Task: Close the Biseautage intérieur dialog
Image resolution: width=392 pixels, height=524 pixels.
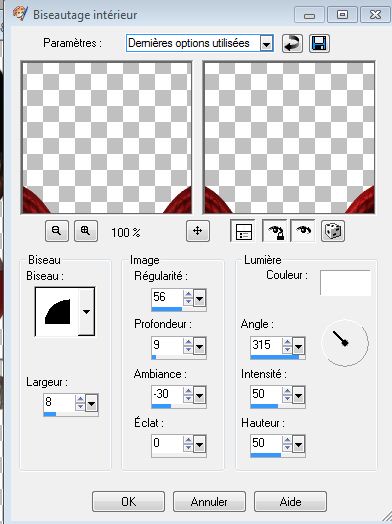Action: pos(375,15)
